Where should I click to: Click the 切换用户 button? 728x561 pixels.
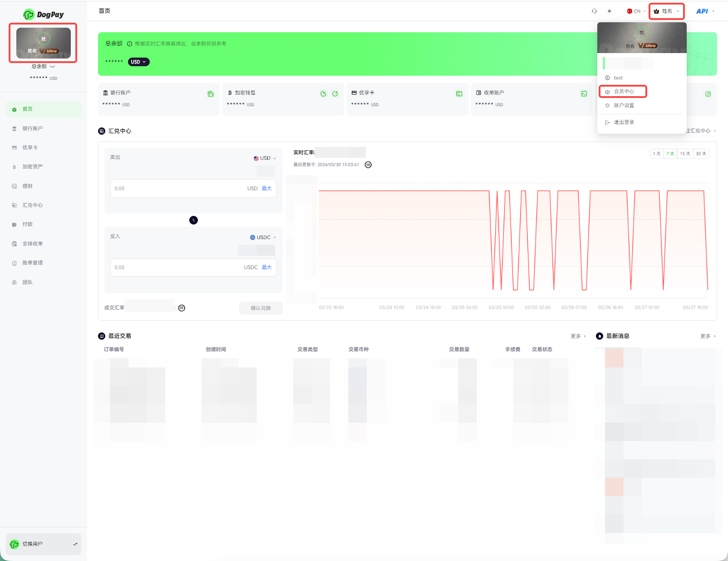[44, 544]
